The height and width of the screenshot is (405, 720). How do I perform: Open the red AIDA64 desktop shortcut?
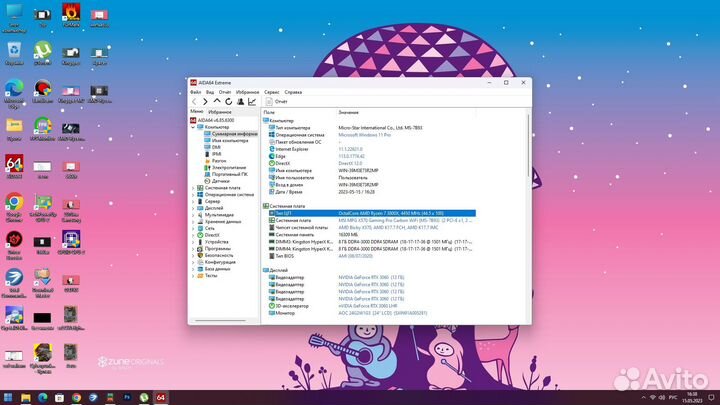point(14,166)
